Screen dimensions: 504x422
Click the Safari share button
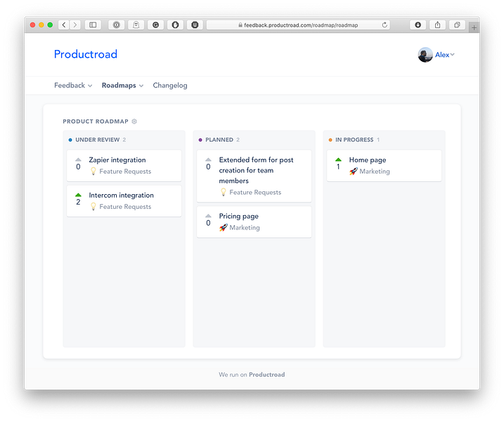437,25
